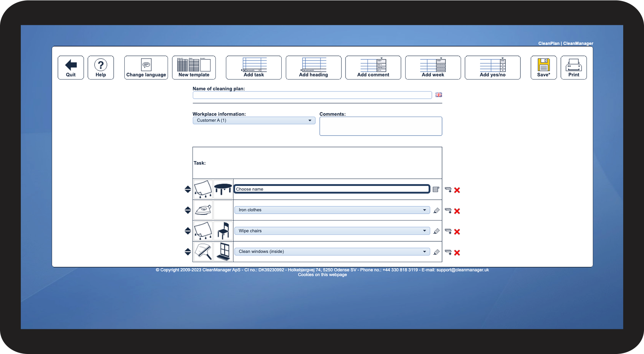
Task: Click inside the Comments text box
Action: pyautogui.click(x=381, y=126)
